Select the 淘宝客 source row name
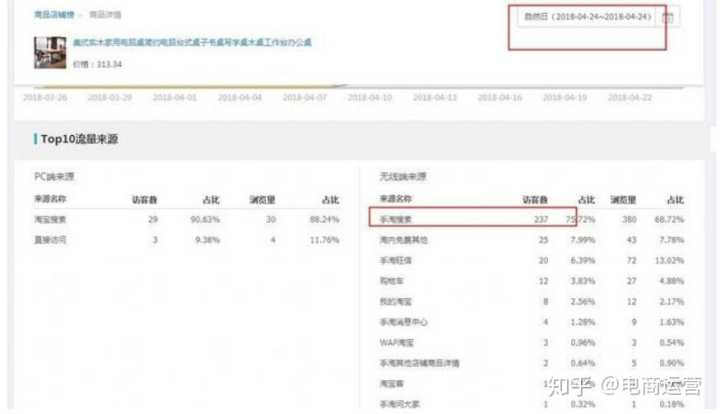Image resolution: width=720 pixels, height=414 pixels. pyautogui.click(x=391, y=383)
